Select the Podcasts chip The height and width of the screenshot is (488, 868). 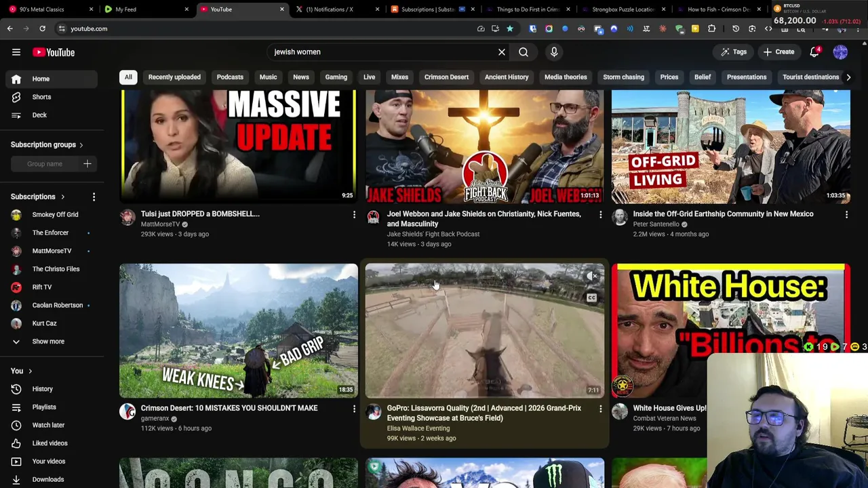230,77
